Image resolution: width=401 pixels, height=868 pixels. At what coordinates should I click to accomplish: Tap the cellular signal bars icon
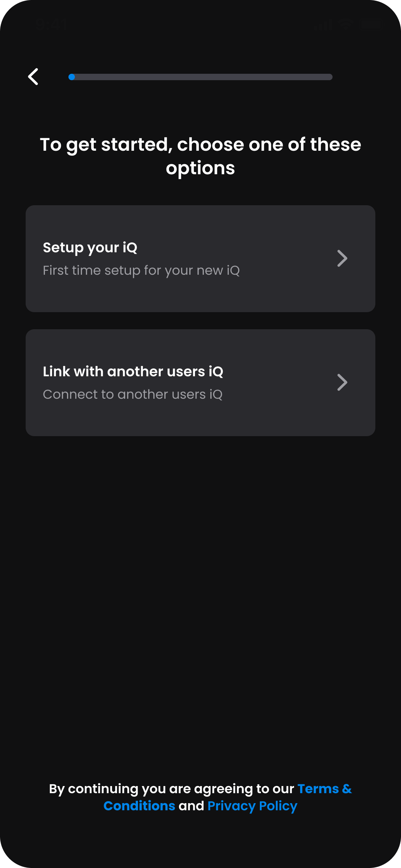(324, 24)
